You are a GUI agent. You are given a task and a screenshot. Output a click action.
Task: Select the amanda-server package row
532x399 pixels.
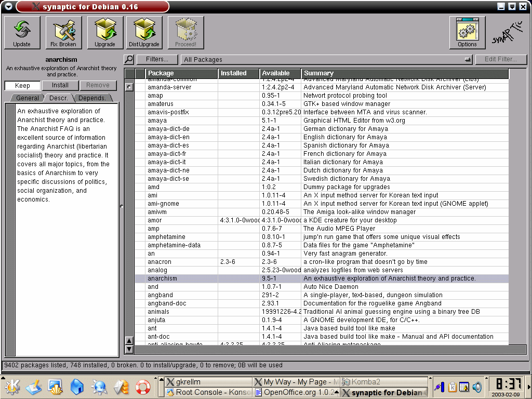[322, 87]
